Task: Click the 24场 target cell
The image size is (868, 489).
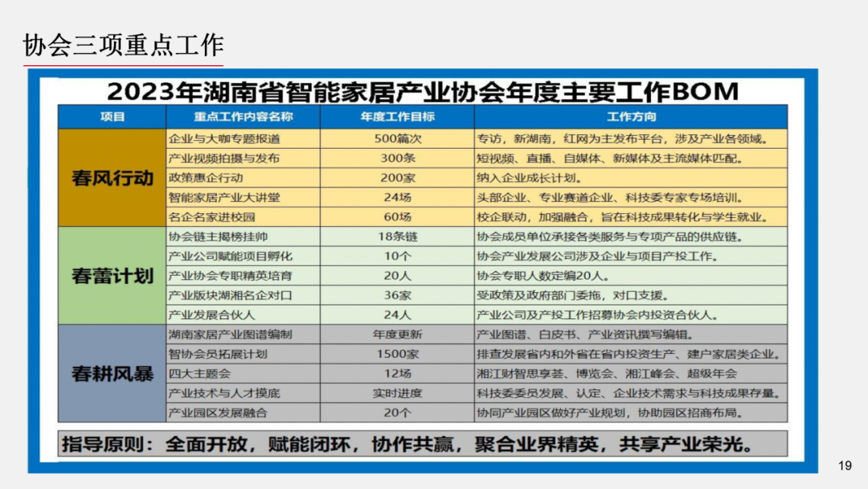Action: point(397,198)
